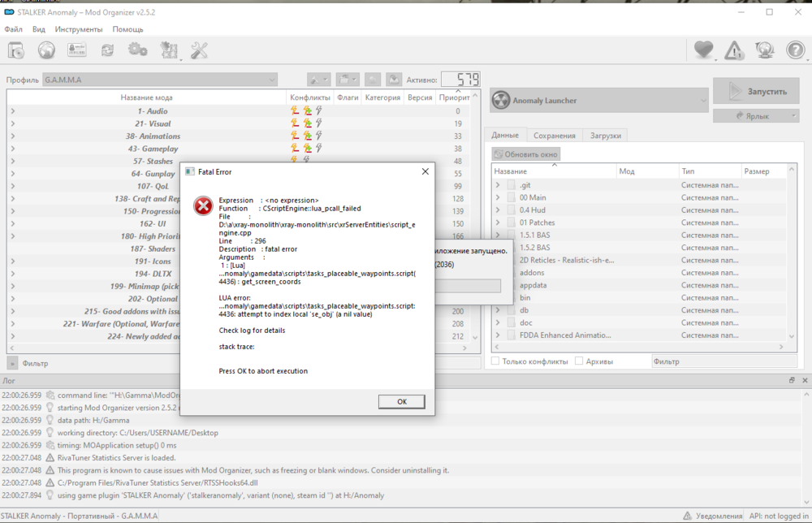Expand the 00 Main folder
This screenshot has height=523, width=812.
(498, 197)
